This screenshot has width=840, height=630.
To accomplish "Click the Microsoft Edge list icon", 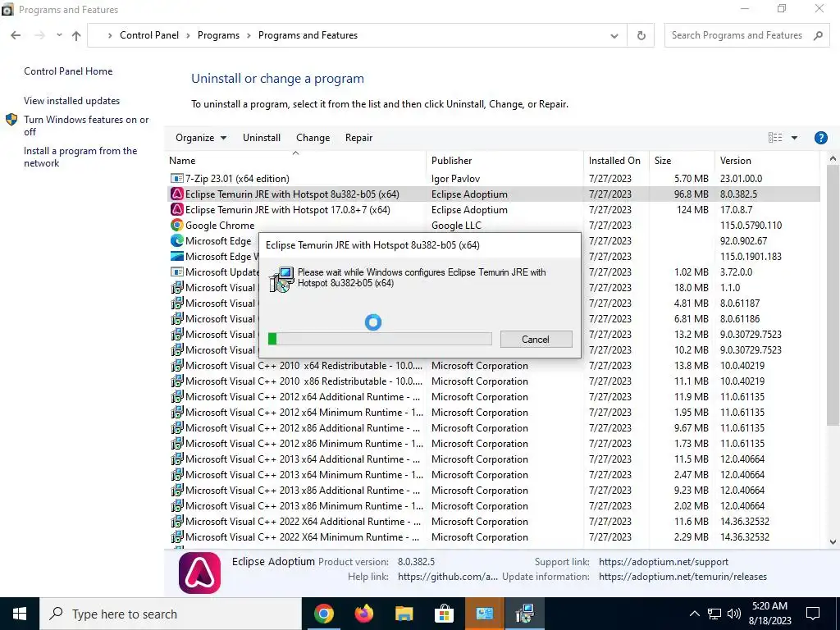I will click(177, 240).
